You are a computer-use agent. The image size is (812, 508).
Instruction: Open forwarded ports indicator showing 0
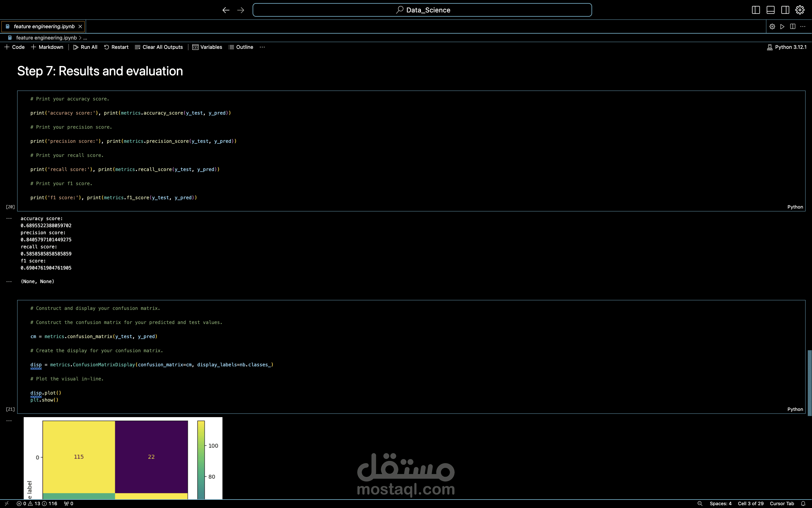point(69,503)
